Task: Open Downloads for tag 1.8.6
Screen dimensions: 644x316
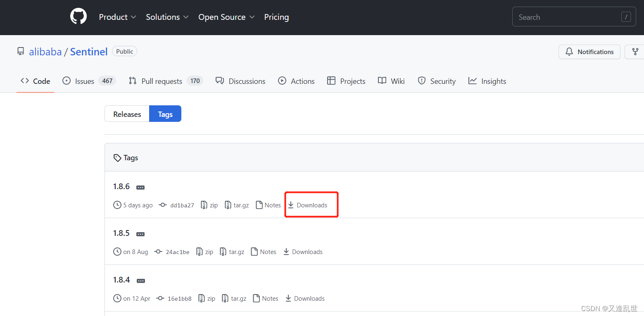Action: coord(307,205)
